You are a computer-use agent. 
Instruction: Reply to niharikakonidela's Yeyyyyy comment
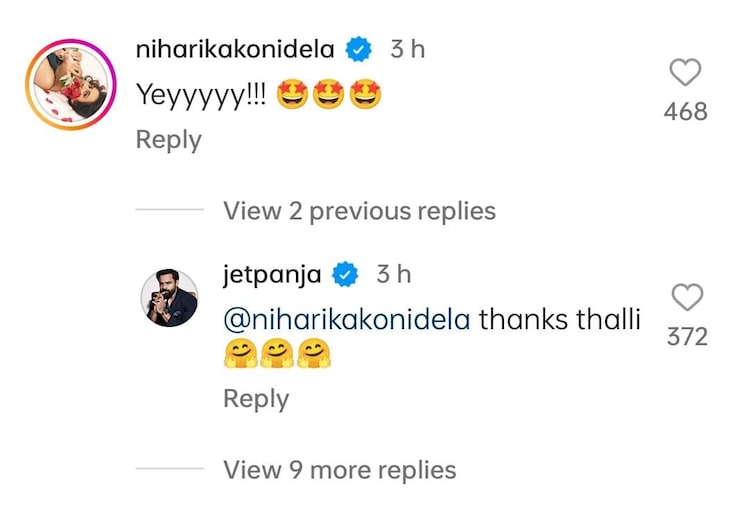(168, 140)
